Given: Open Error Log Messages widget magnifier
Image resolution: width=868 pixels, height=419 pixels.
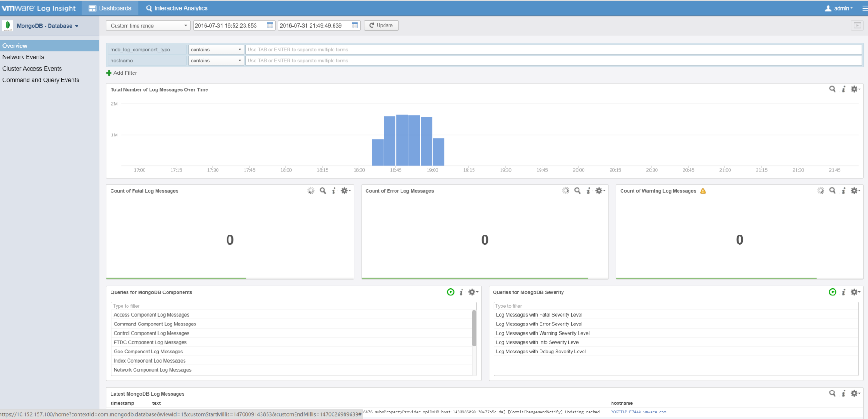Looking at the screenshot, I should pos(578,190).
